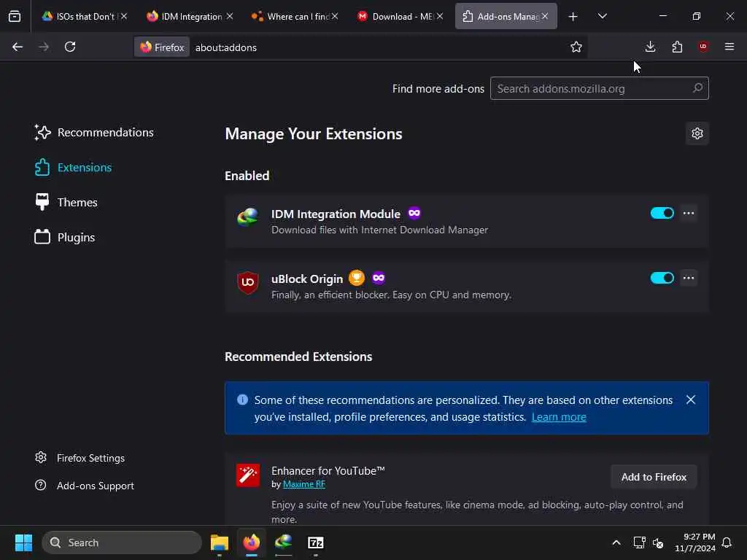Open the gear tools for all add-ons
The height and width of the screenshot is (560, 747).
tap(697, 133)
